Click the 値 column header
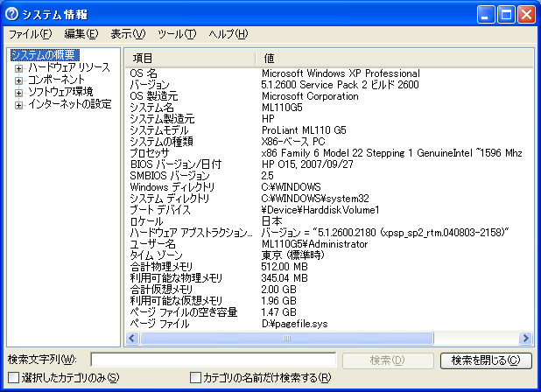Screen dimensions: 541x392 394,58
